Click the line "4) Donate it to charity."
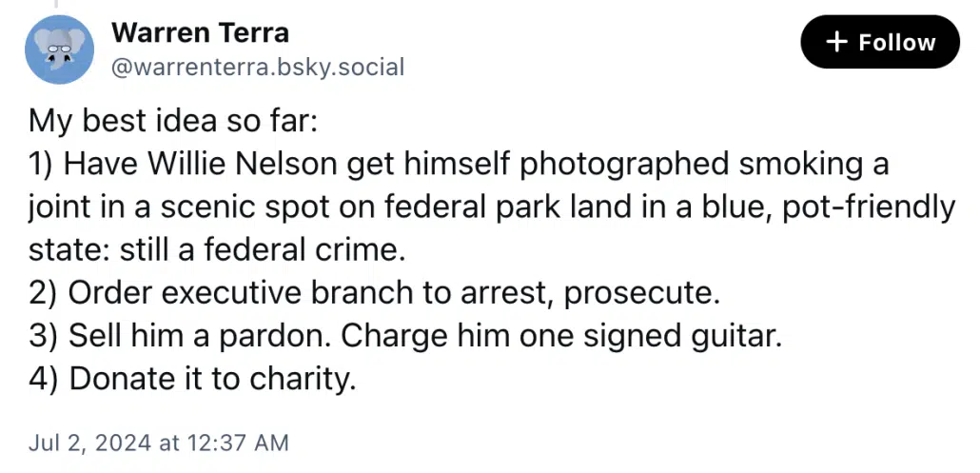 [x=192, y=380]
